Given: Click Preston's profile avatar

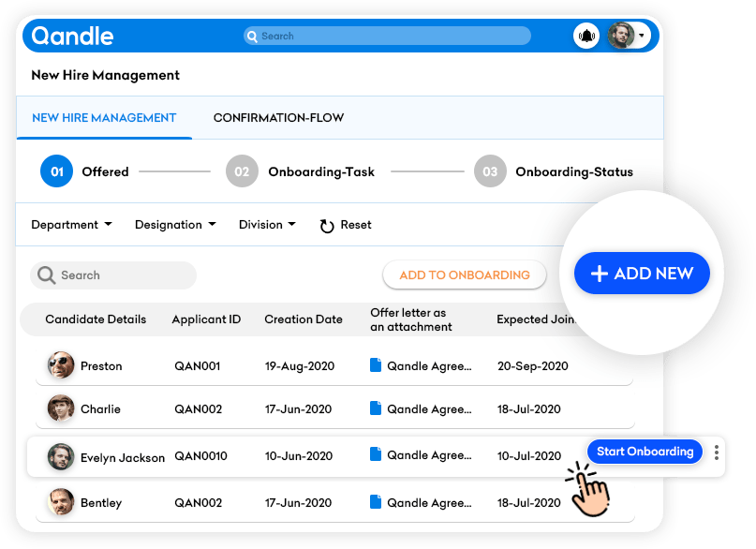Looking at the screenshot, I should (x=61, y=365).
